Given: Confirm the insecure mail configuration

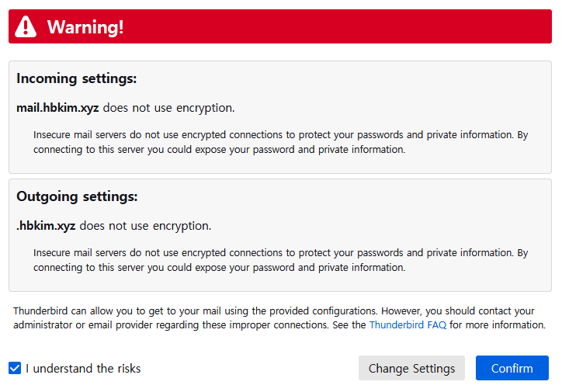Looking at the screenshot, I should click(512, 368).
